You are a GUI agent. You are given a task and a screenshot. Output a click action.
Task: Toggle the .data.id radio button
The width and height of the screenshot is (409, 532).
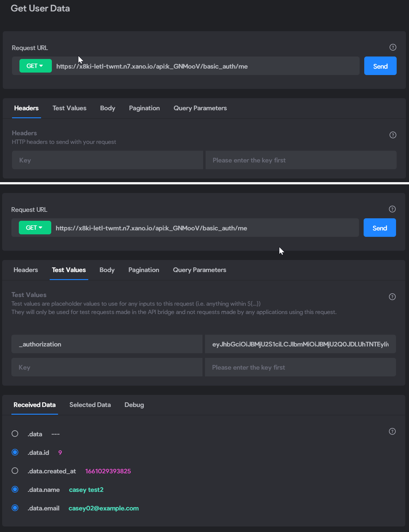(x=15, y=452)
